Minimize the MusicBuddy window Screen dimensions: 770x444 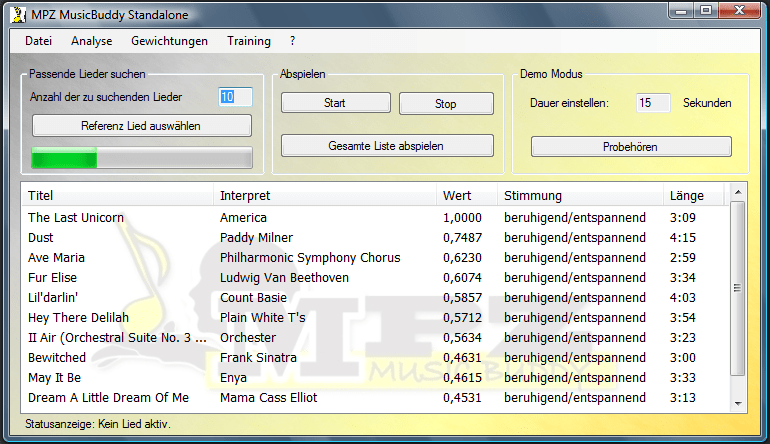[681, 10]
